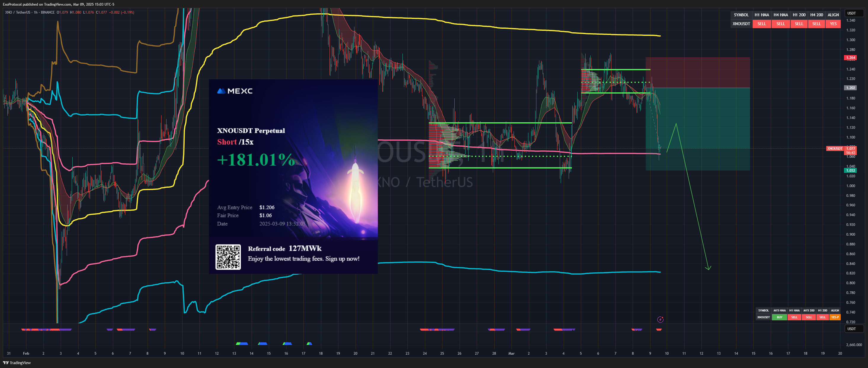Click the SELL cell under M15 200

809,317
